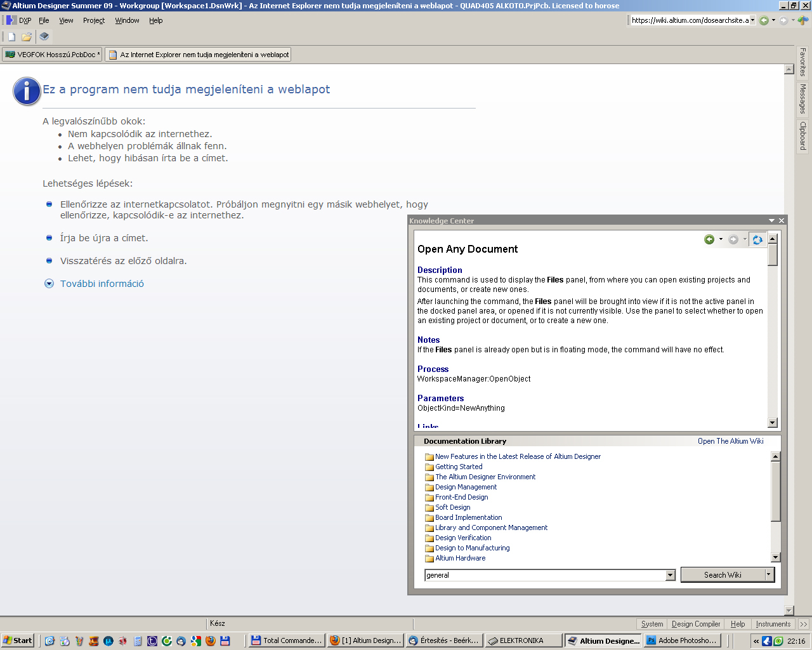Open the Clipboard side panel tab
This screenshot has height=650, width=812.
point(802,136)
